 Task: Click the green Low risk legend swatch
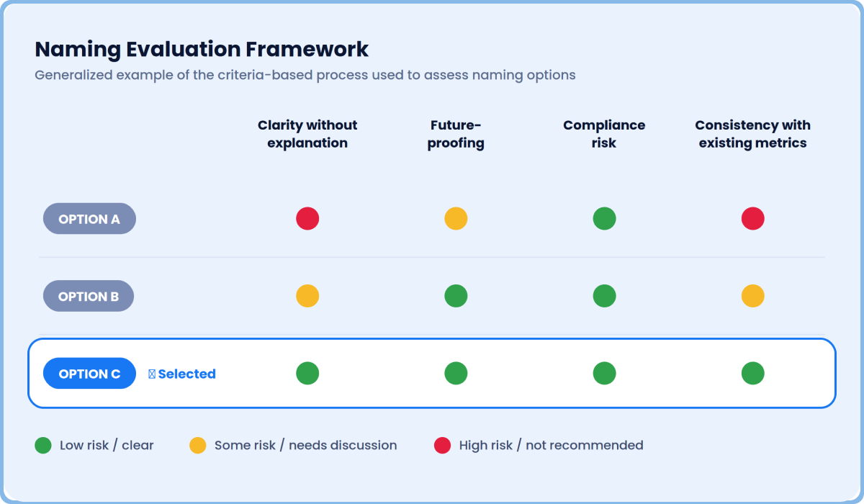tap(43, 445)
